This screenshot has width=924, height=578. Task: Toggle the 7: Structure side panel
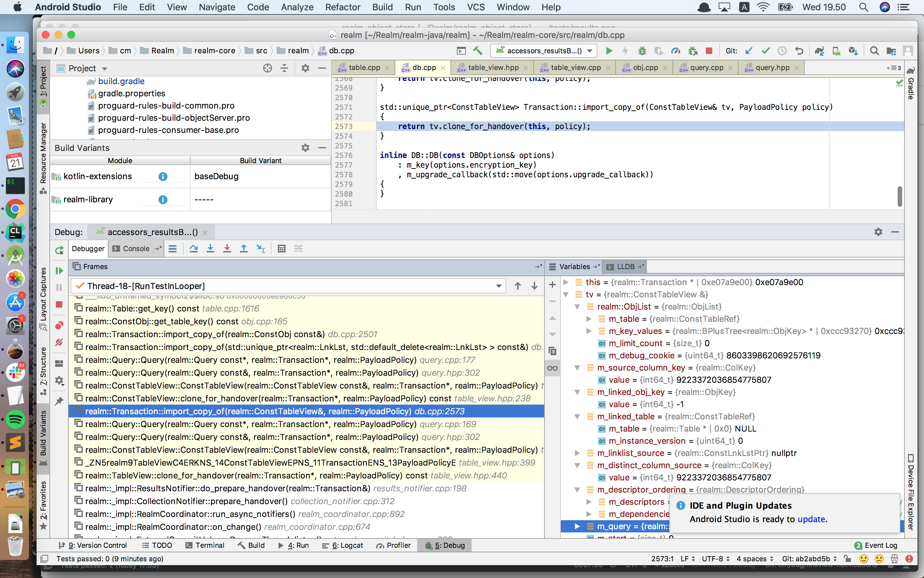pos(43,371)
